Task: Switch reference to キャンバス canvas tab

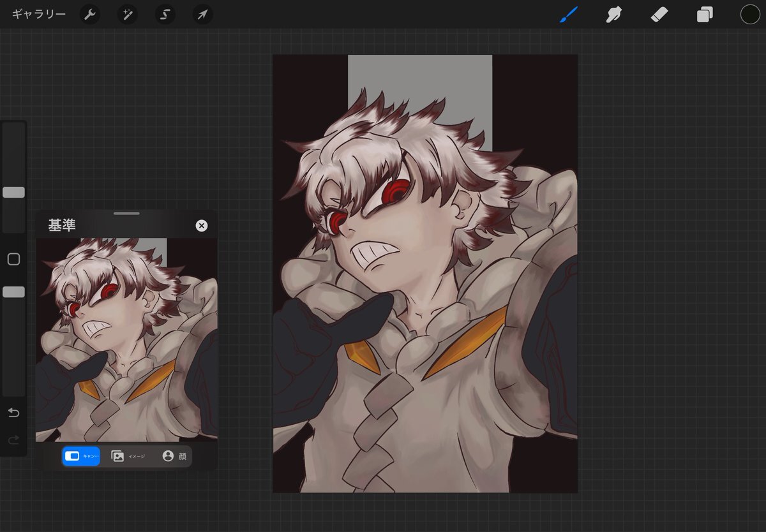Action: 81,456
